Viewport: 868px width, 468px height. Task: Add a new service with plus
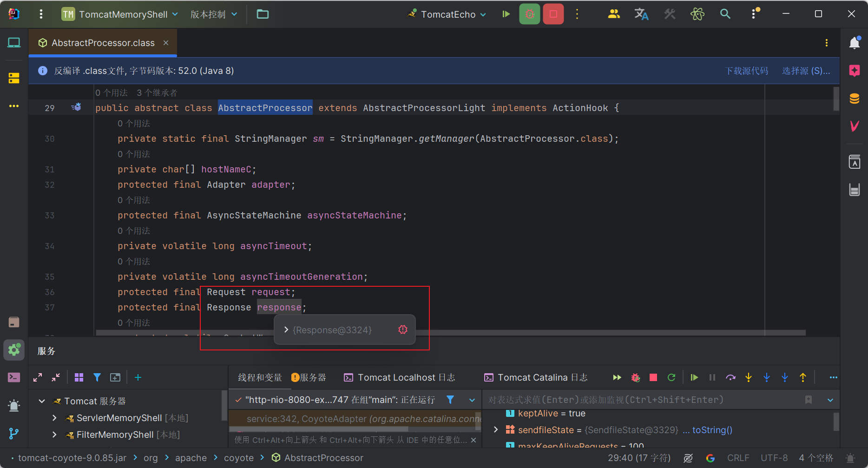click(x=138, y=377)
